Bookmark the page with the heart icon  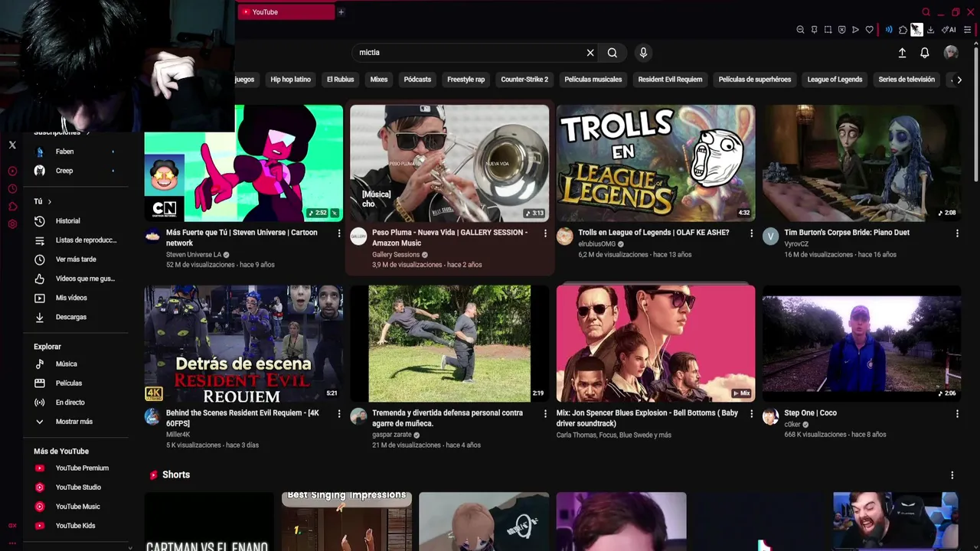869,30
